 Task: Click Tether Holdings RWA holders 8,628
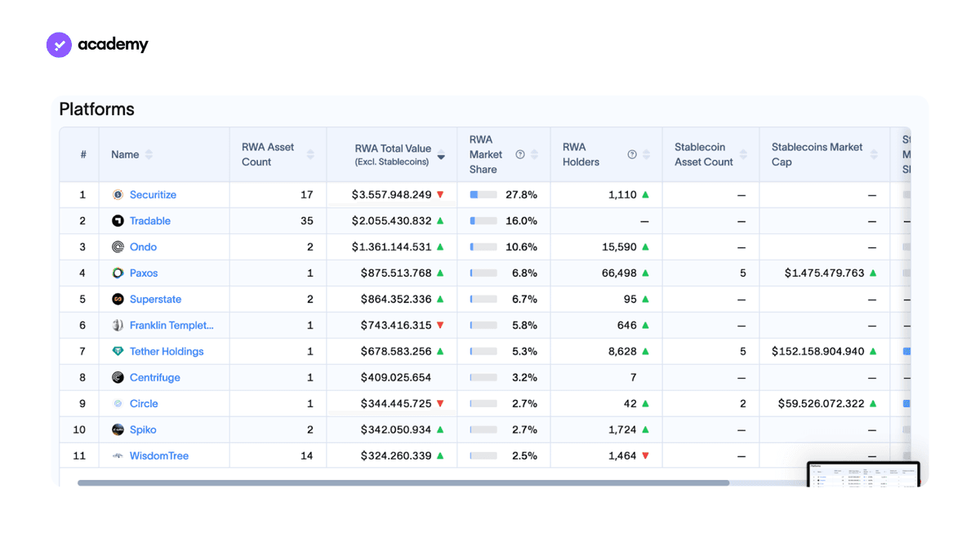click(622, 351)
